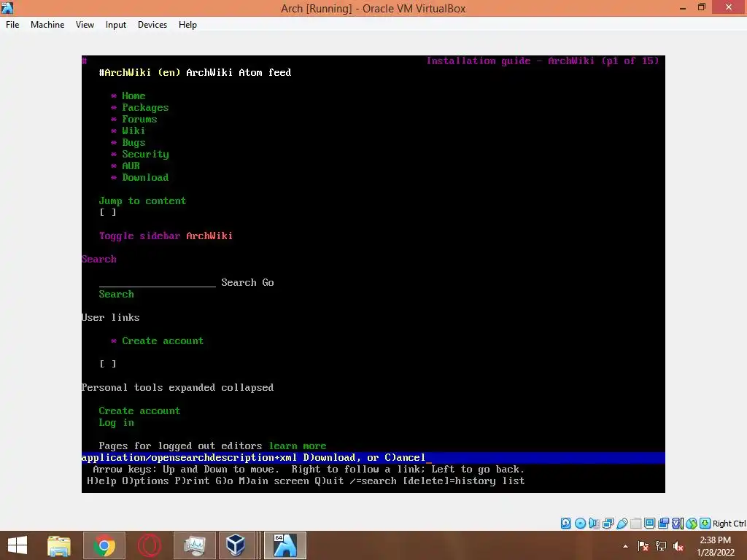Click the Bugs link
The width and height of the screenshot is (747, 560).
click(133, 142)
